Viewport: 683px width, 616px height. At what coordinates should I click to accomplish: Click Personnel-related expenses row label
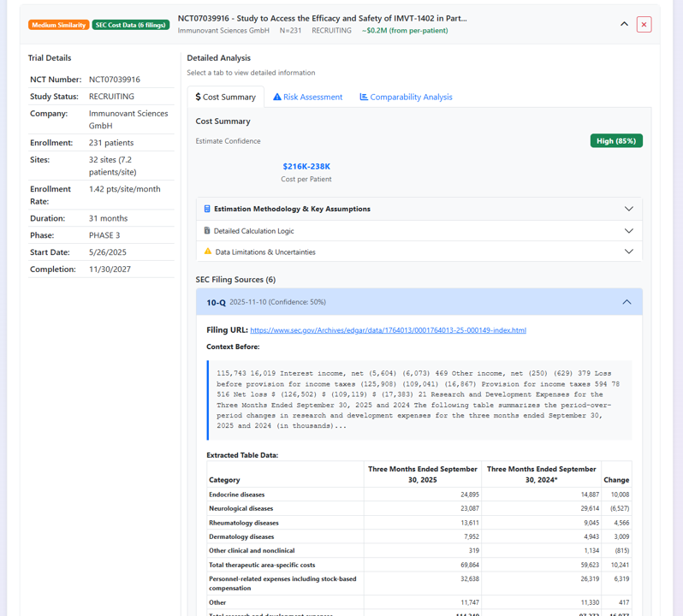tap(282, 583)
